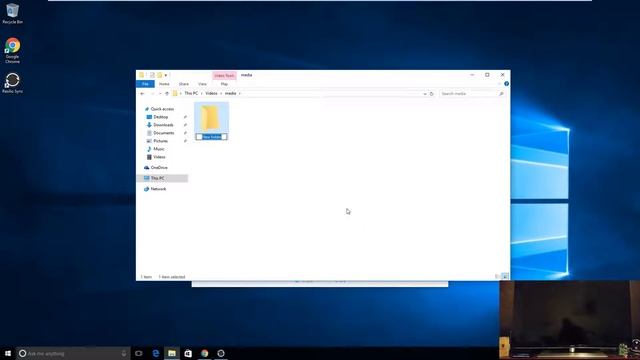Click the Desktop pin icon

click(185, 117)
